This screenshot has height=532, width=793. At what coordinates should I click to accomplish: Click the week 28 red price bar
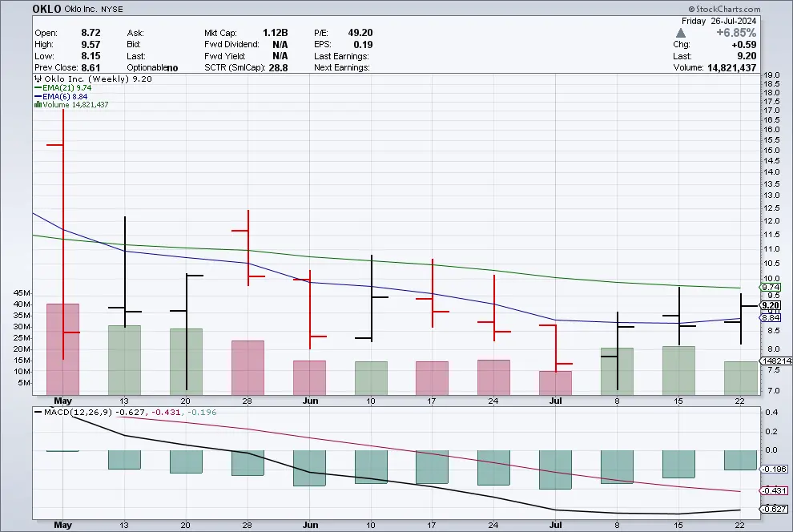tap(248, 248)
